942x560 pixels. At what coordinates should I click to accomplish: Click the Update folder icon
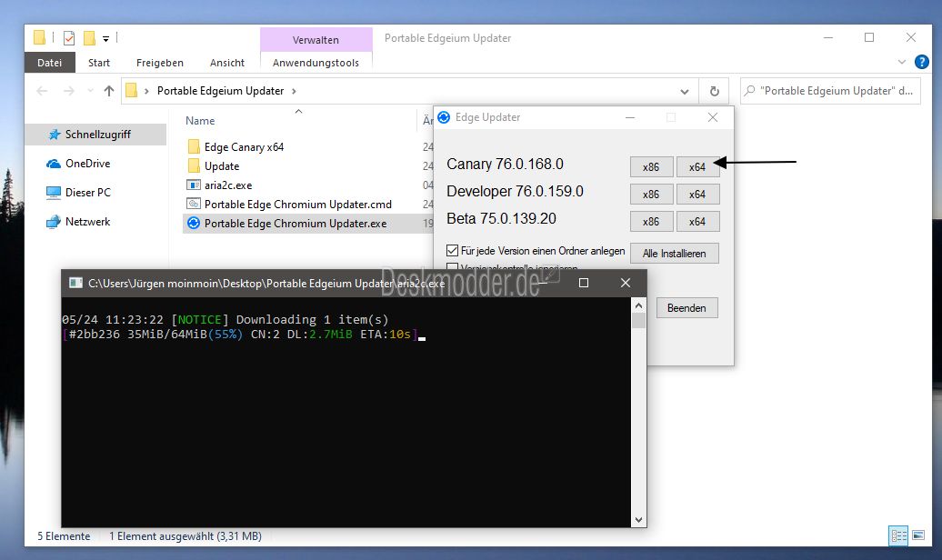[x=194, y=165]
